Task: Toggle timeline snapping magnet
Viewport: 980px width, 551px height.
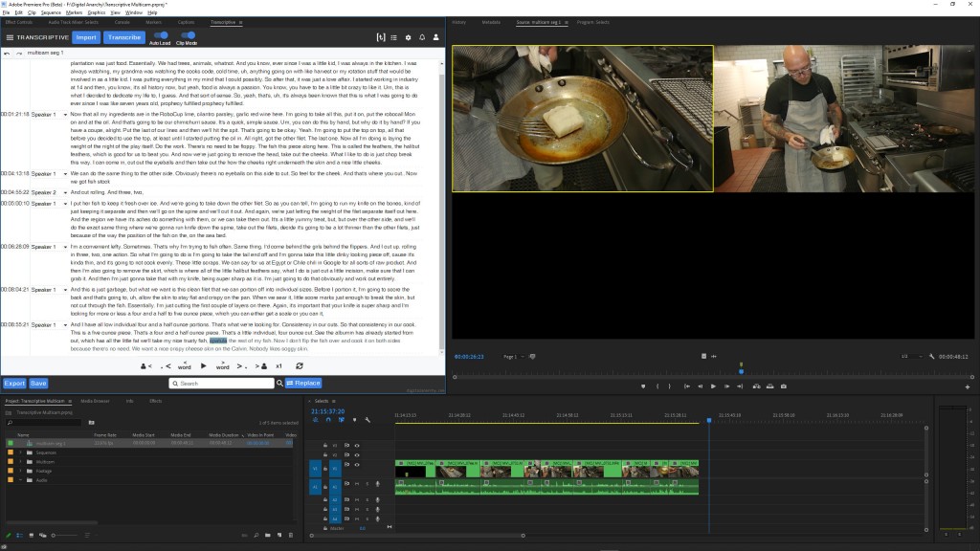Action: pyautogui.click(x=328, y=420)
